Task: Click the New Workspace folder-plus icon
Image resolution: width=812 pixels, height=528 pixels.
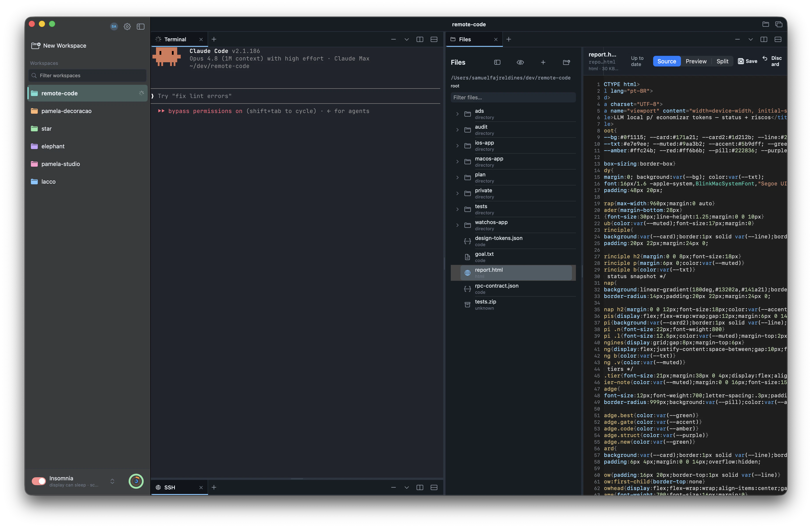Action: click(36, 45)
